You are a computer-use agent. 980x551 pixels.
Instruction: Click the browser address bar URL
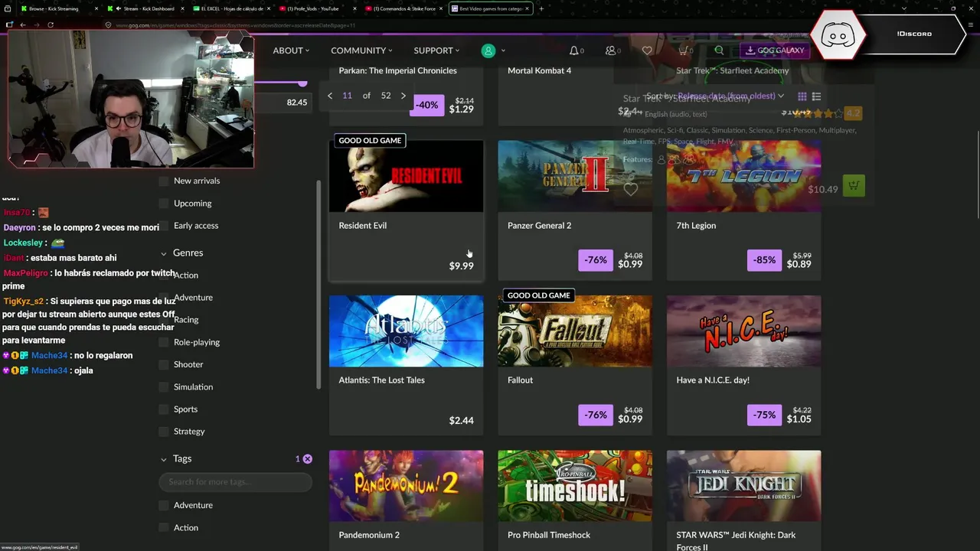[235, 24]
